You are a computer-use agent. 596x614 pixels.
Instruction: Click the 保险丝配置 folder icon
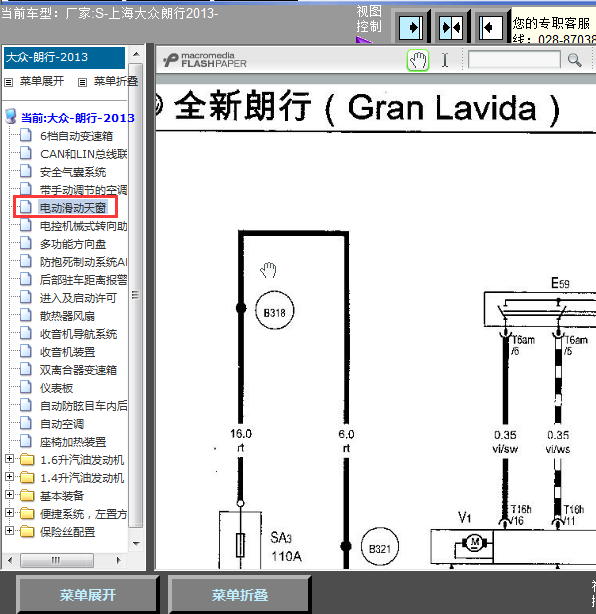[x=27, y=532]
